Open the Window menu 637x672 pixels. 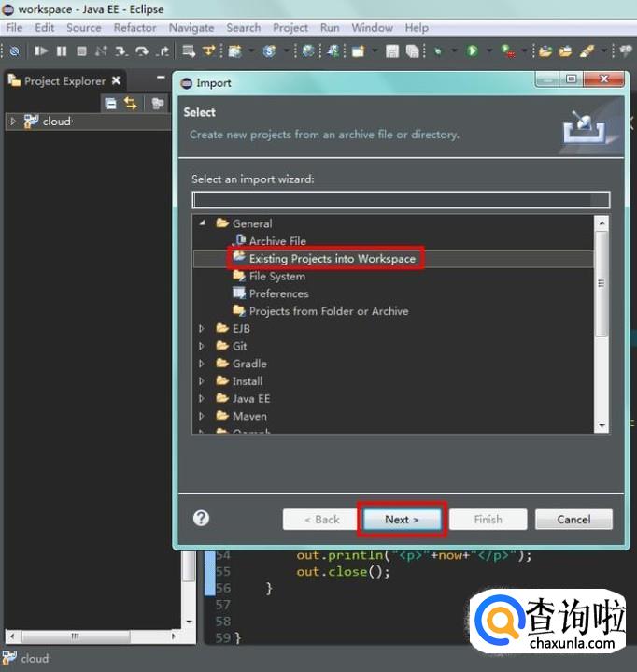(372, 28)
